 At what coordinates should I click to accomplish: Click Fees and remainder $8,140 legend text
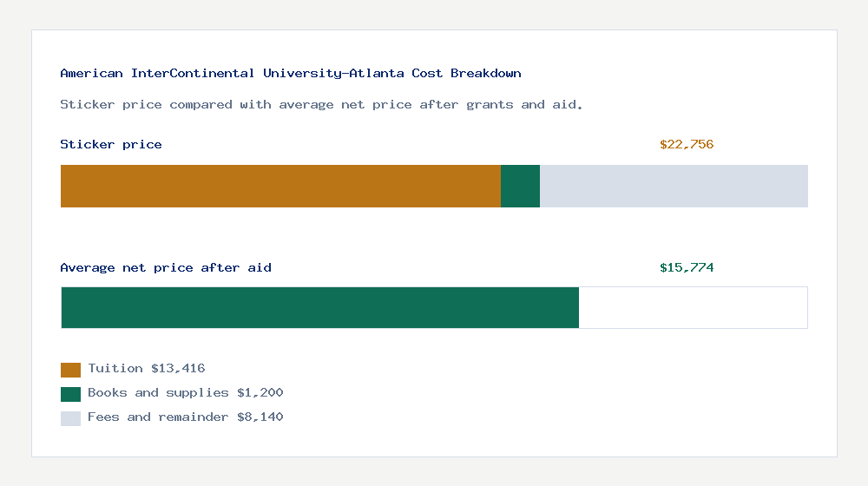point(186,417)
